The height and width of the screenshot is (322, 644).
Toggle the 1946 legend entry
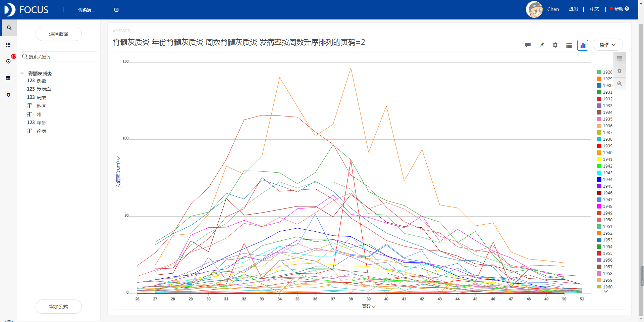(x=605, y=193)
